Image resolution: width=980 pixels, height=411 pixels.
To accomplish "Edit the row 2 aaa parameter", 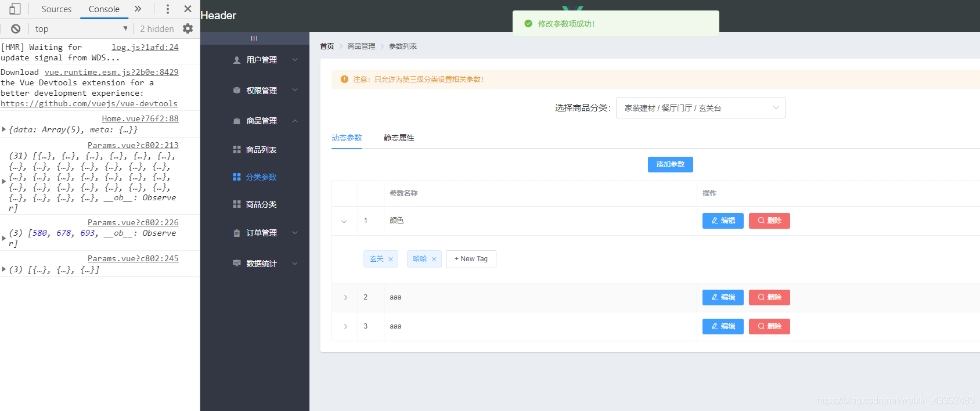I will 723,297.
